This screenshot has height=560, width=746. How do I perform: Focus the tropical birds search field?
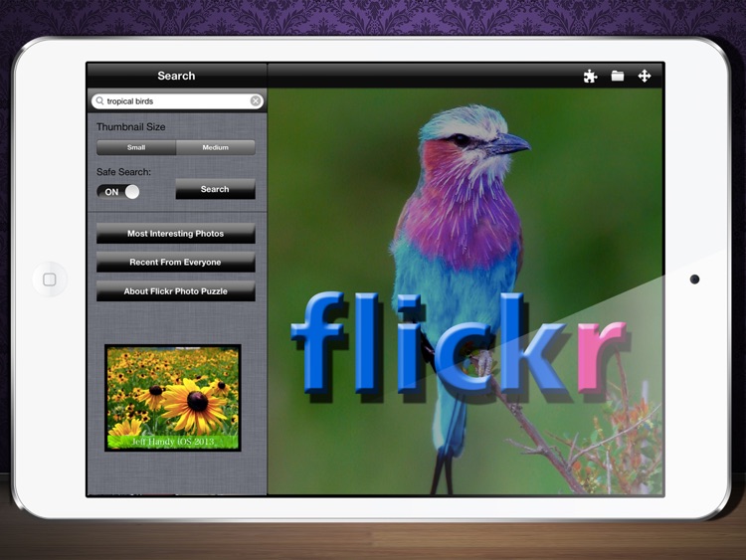177,100
